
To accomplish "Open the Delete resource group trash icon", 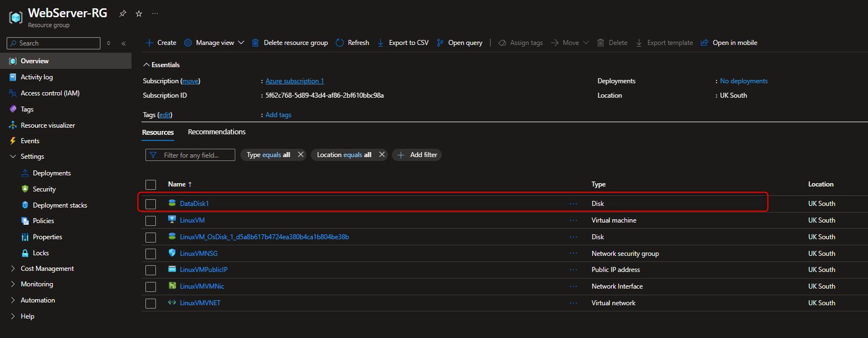I will coord(255,42).
